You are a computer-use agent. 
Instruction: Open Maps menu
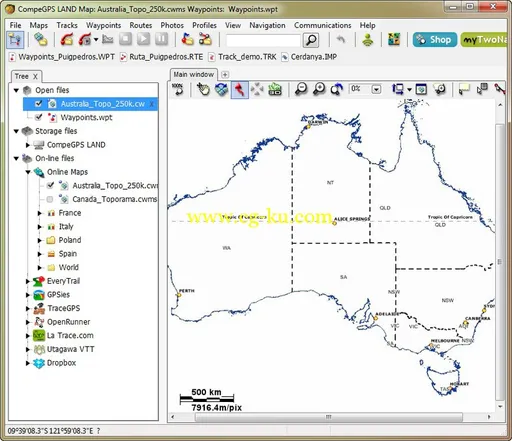(x=39, y=25)
